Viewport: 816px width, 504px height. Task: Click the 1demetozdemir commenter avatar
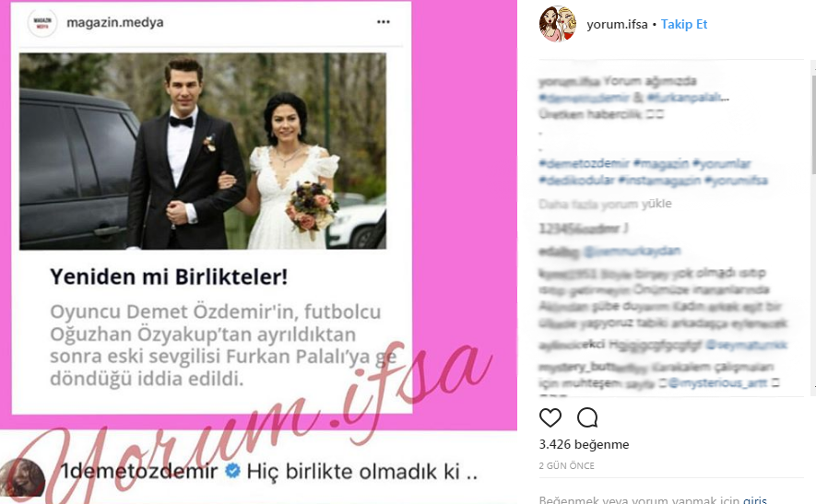tap(22, 478)
